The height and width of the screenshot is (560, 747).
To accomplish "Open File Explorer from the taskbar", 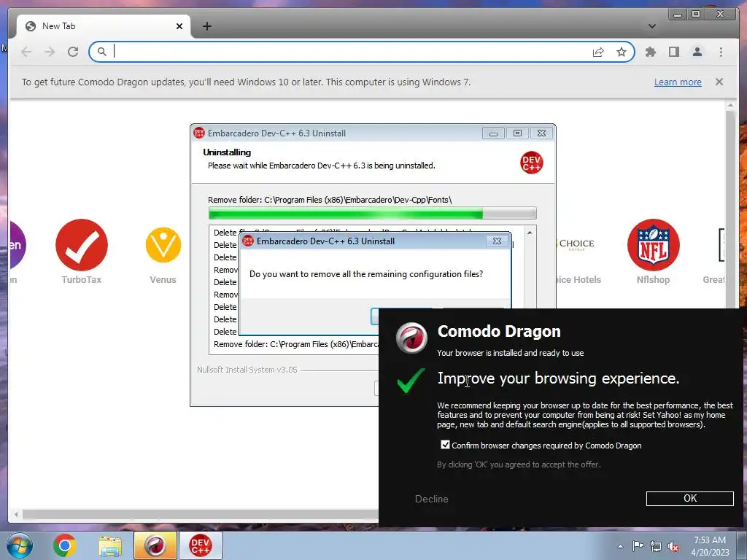I will (x=110, y=546).
